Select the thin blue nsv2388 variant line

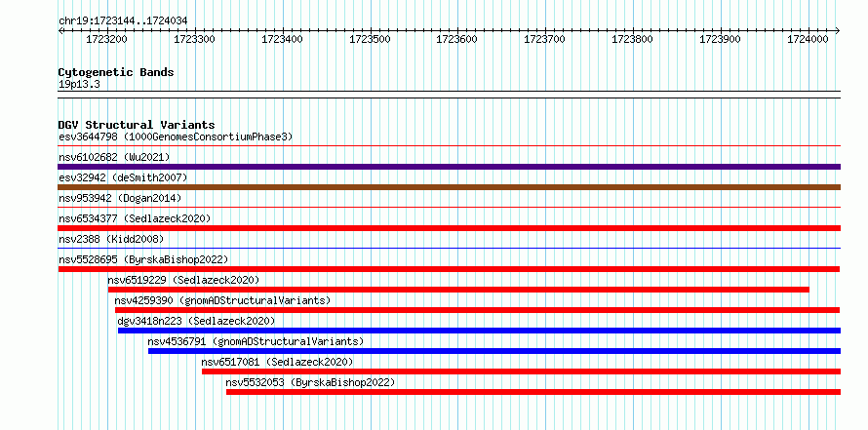click(449, 249)
